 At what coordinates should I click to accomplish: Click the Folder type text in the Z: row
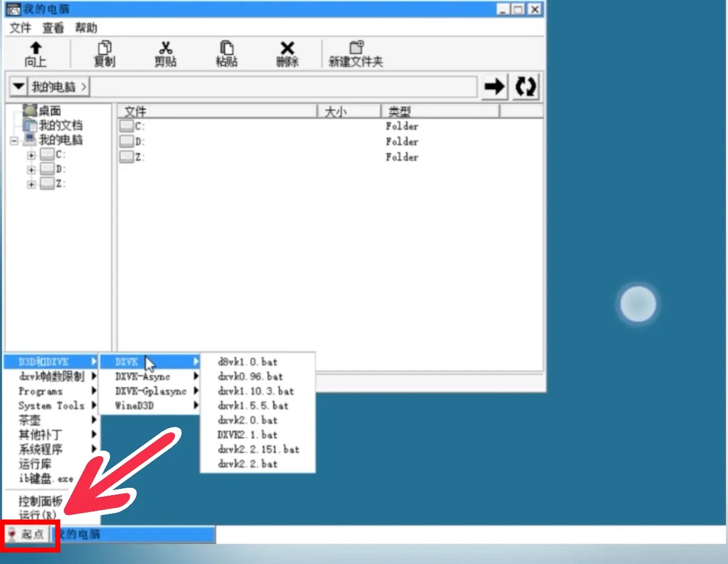[402, 157]
